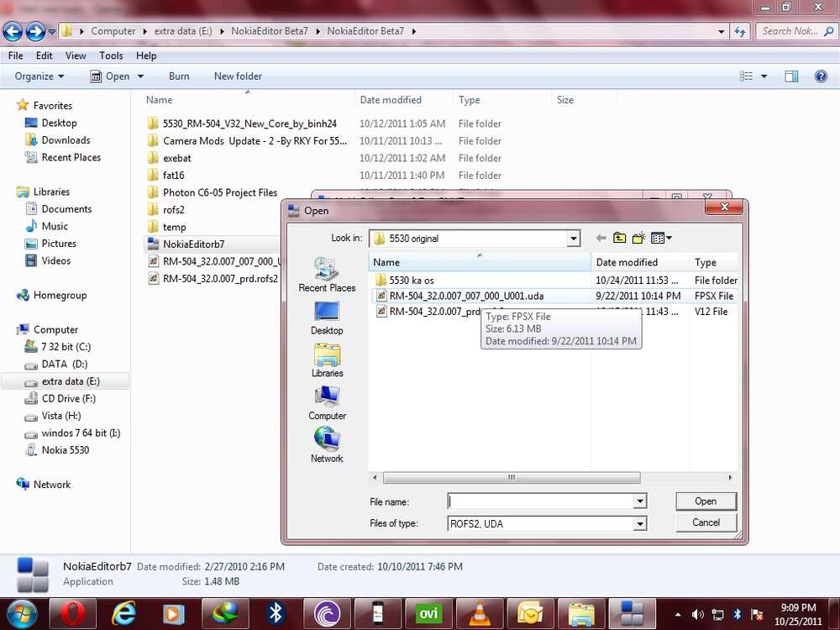
Task: Select CD Drive (F:) in navigation pane
Action: click(60, 398)
